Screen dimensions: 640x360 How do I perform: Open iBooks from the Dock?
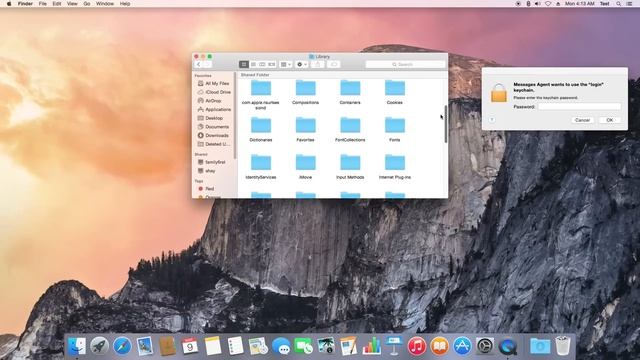(439, 346)
